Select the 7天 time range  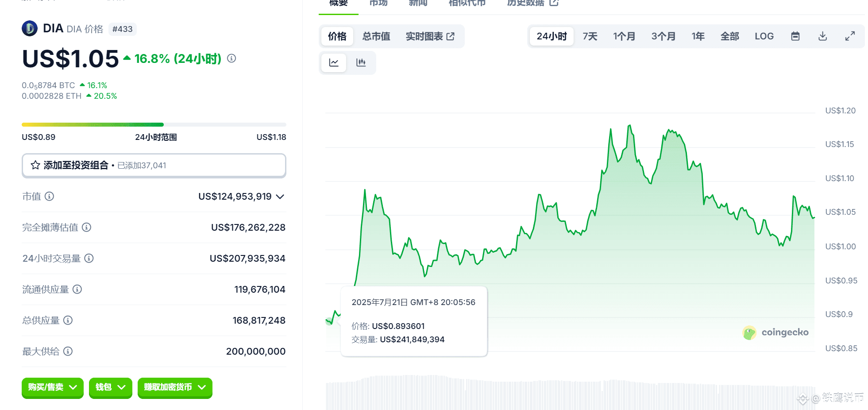coord(590,36)
